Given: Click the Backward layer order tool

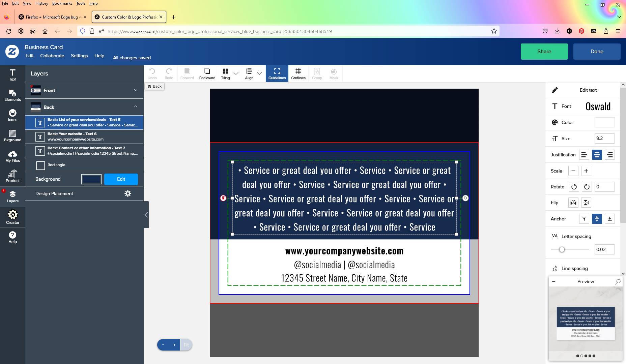Looking at the screenshot, I should click(x=207, y=73).
